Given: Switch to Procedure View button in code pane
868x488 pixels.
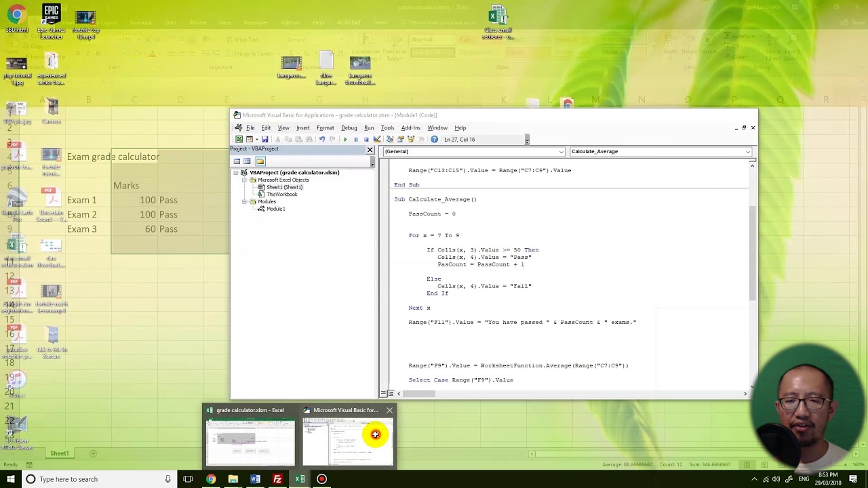Looking at the screenshot, I should coord(383,394).
